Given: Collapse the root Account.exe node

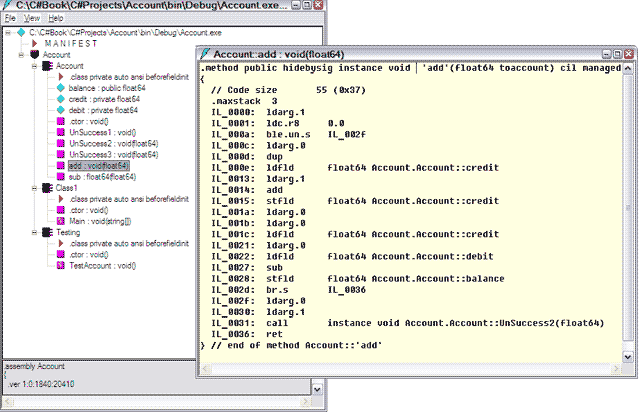Looking at the screenshot, I should pos(8,33).
